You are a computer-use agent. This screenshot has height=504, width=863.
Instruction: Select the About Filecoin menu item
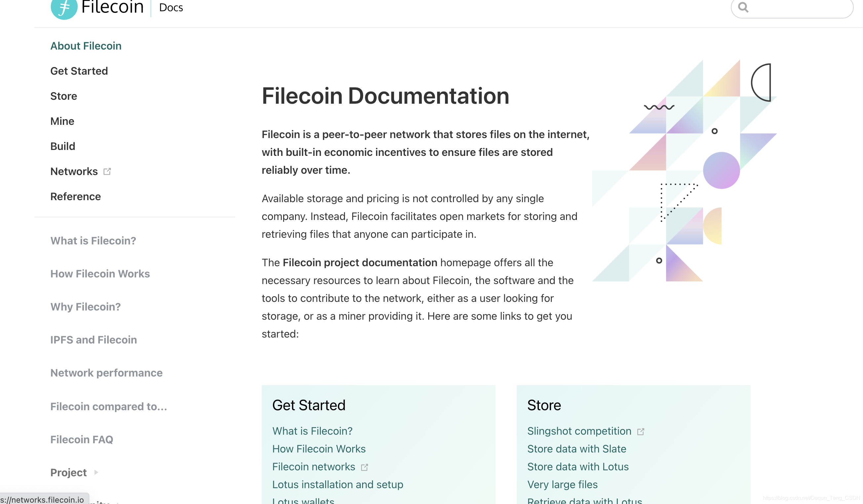[x=86, y=46]
